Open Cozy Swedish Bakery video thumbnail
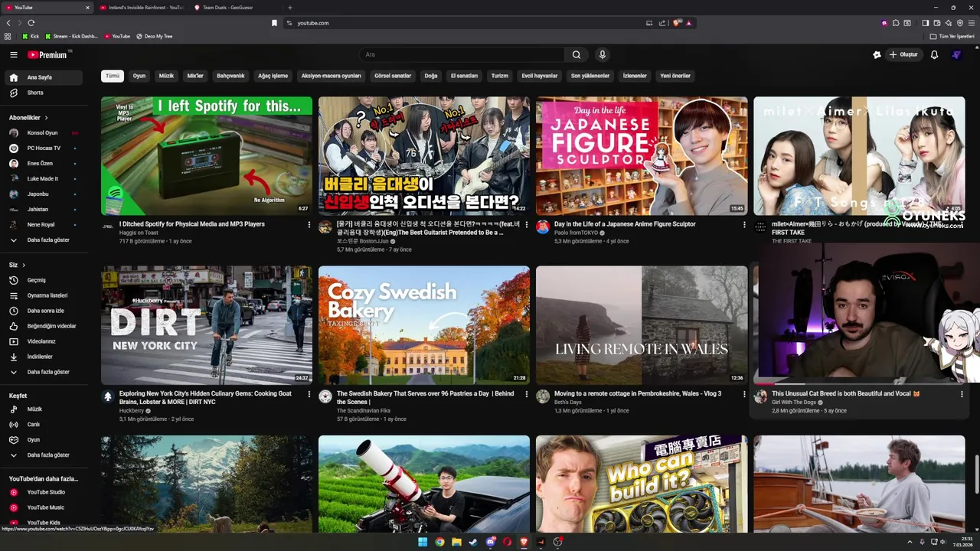 424,325
